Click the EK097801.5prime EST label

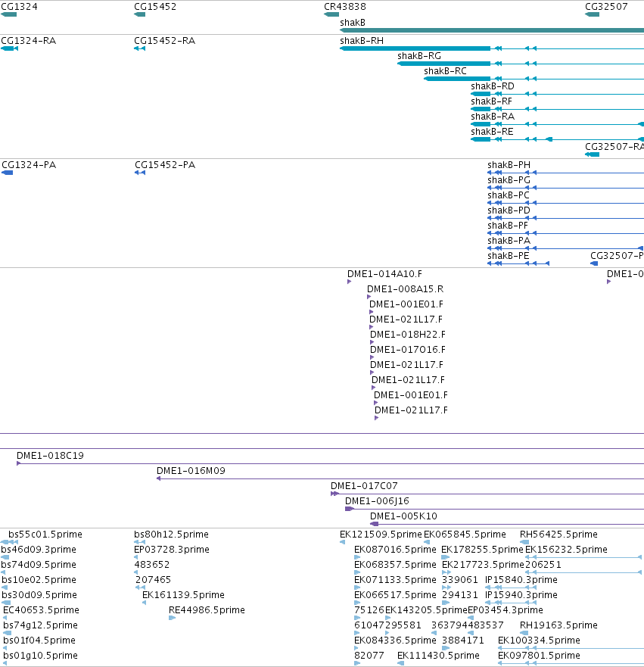pyautogui.click(x=539, y=656)
